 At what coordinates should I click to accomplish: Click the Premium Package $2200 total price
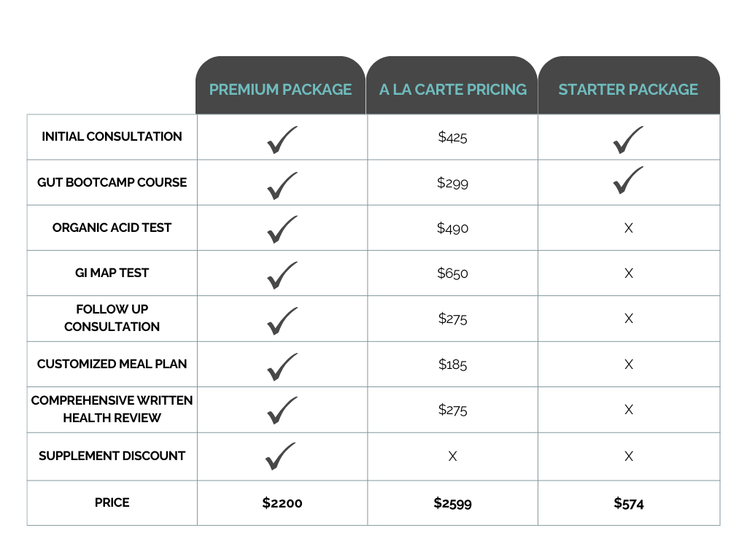(282, 503)
